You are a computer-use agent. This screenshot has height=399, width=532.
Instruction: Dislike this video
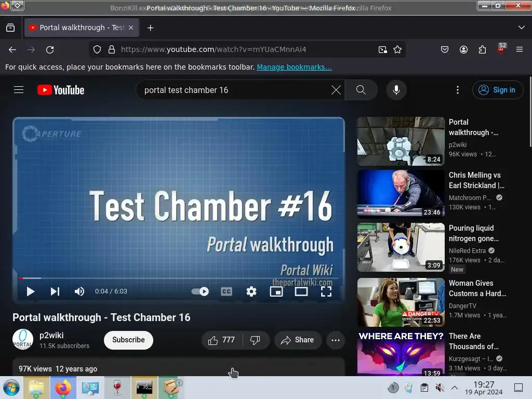[256, 340]
